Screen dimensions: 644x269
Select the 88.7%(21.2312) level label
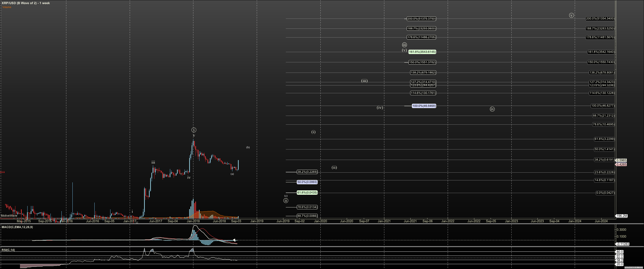tap(604, 116)
